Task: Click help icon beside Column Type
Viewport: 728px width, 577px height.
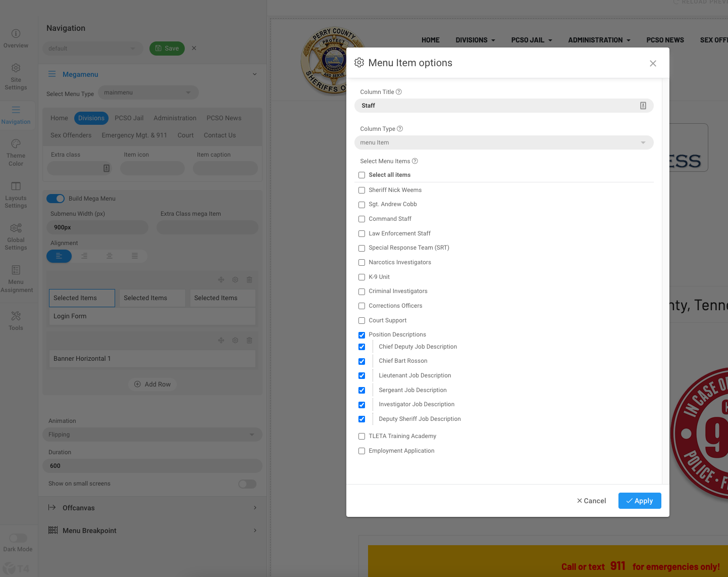Action: point(400,129)
